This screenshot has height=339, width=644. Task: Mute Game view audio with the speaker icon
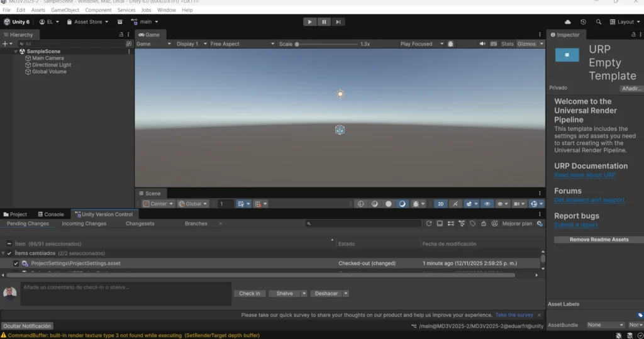(x=482, y=43)
